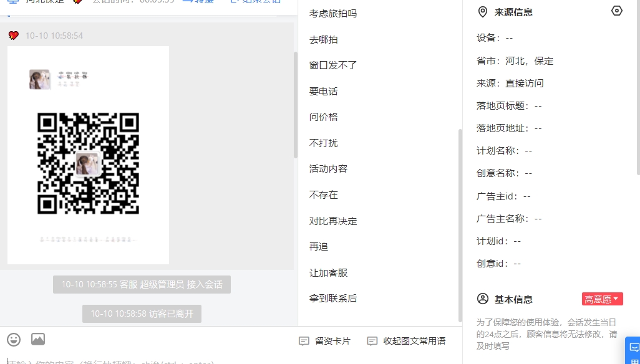Select the quick phrase 去哪拍
Screen dimensions: 640x364
pos(324,39)
